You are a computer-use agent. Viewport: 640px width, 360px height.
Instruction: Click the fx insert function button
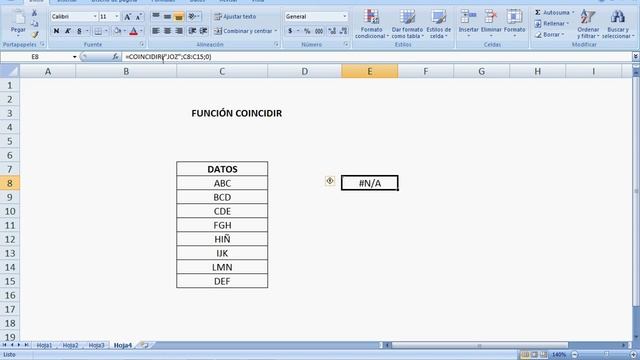[x=116, y=57]
